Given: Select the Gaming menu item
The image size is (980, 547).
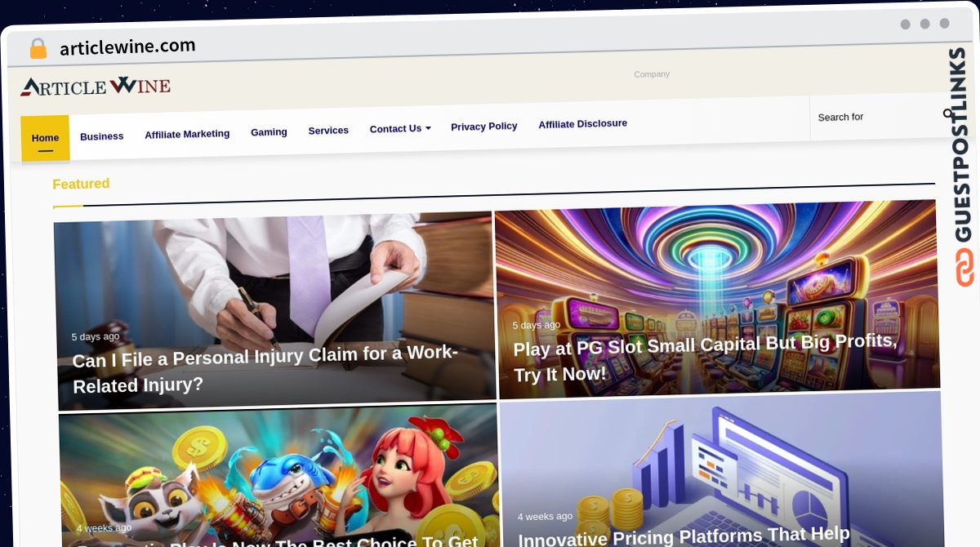Looking at the screenshot, I should (269, 131).
